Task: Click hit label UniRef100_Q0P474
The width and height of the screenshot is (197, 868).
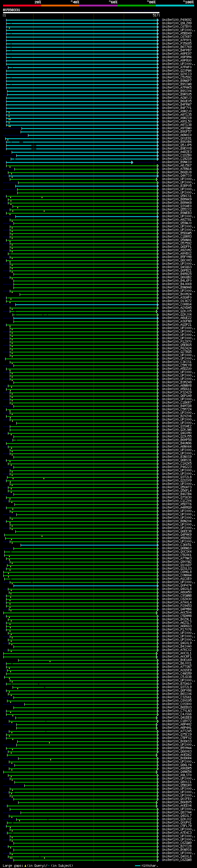Action: pyautogui.click(x=177, y=586)
